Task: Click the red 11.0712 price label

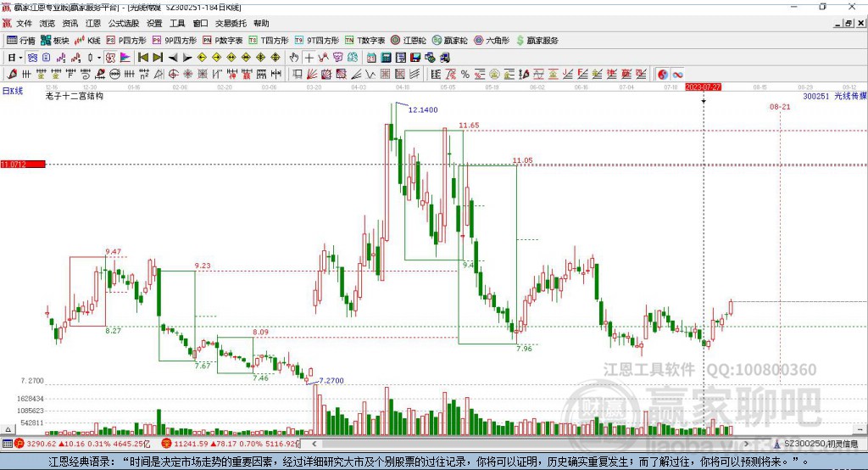Action: pos(23,164)
